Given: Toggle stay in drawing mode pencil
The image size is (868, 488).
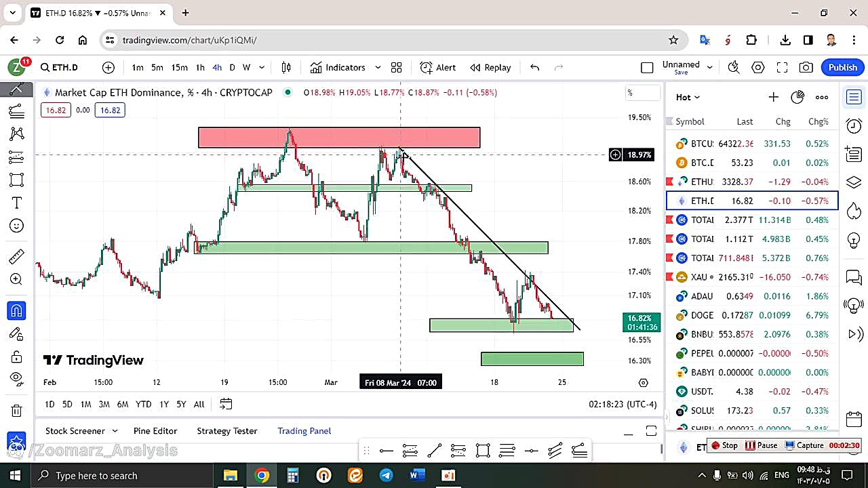Looking at the screenshot, I should point(17,333).
